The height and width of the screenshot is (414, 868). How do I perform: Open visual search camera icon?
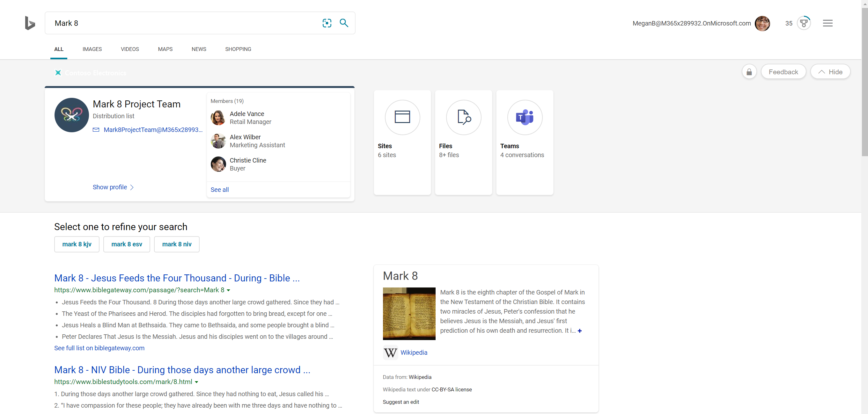[x=327, y=23]
